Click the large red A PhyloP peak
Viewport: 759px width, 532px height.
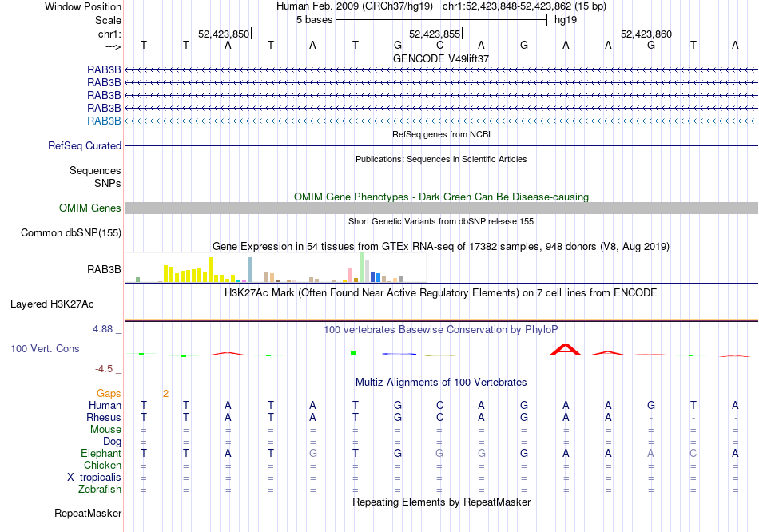pyautogui.click(x=566, y=350)
